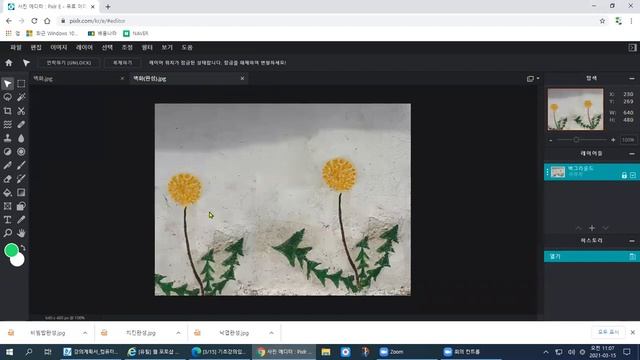Click the green foreground color swatch
The image size is (640, 360).
click(11, 250)
